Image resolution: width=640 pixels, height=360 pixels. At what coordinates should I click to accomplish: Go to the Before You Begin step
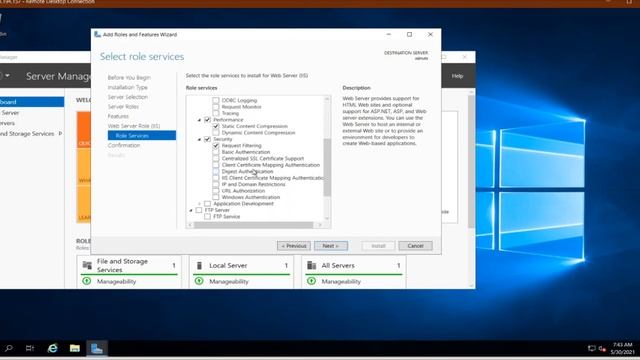click(x=129, y=78)
